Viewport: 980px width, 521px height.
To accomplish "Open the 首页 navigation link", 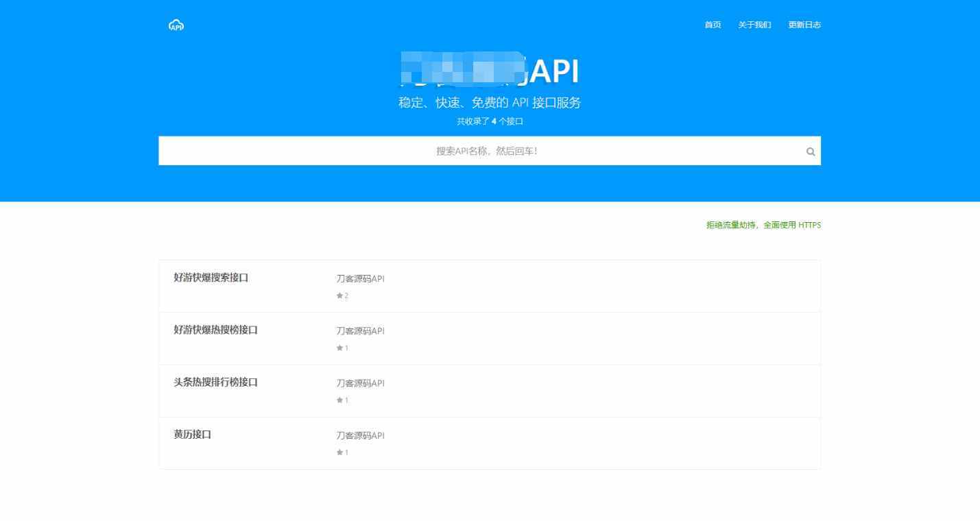I will coord(713,25).
